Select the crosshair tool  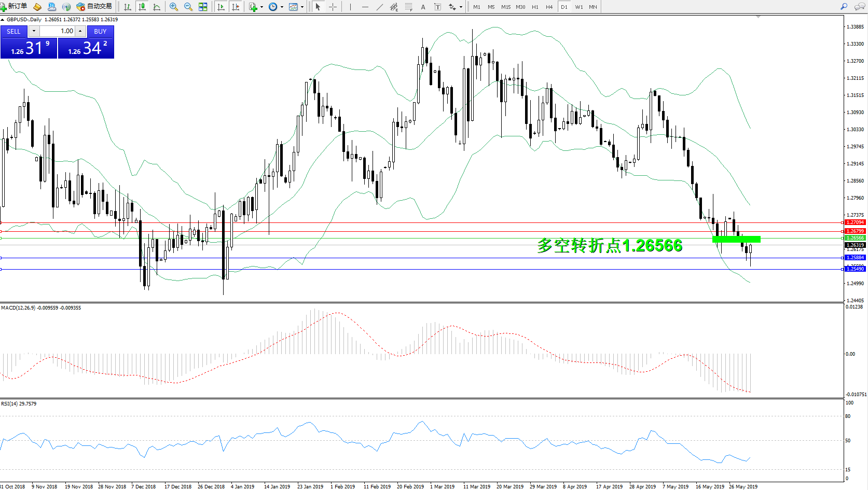coord(333,7)
